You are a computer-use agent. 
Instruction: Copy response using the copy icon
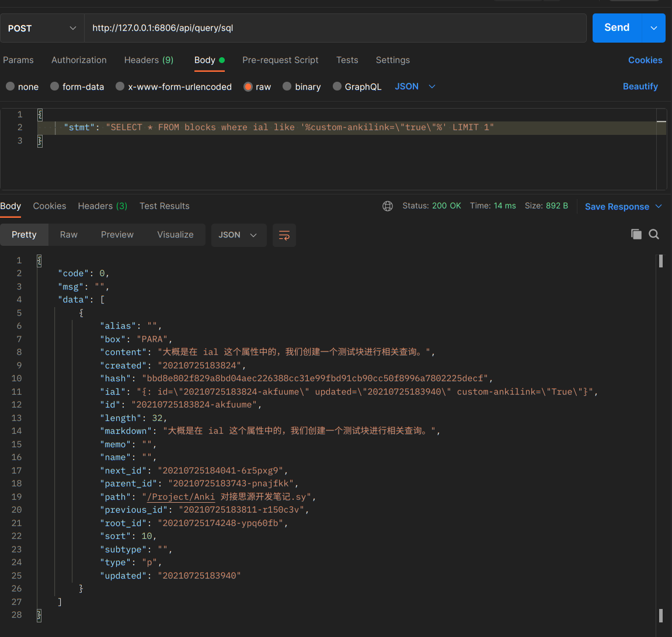coord(636,234)
